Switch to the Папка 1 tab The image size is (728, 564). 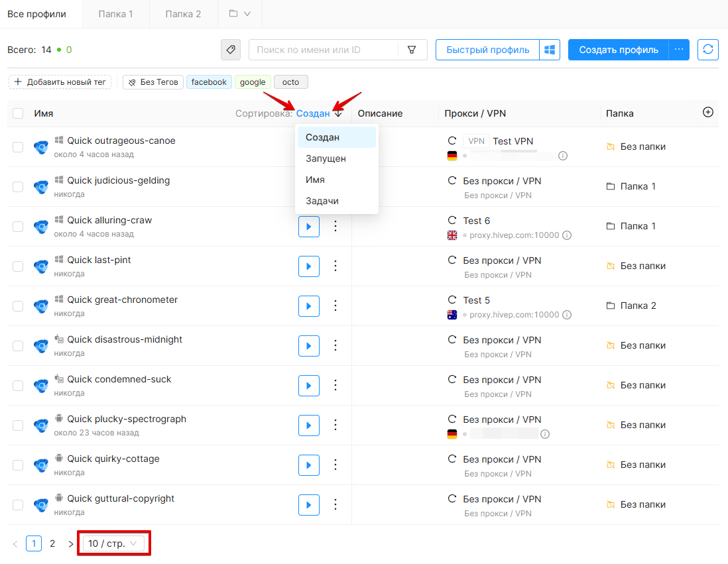click(115, 14)
